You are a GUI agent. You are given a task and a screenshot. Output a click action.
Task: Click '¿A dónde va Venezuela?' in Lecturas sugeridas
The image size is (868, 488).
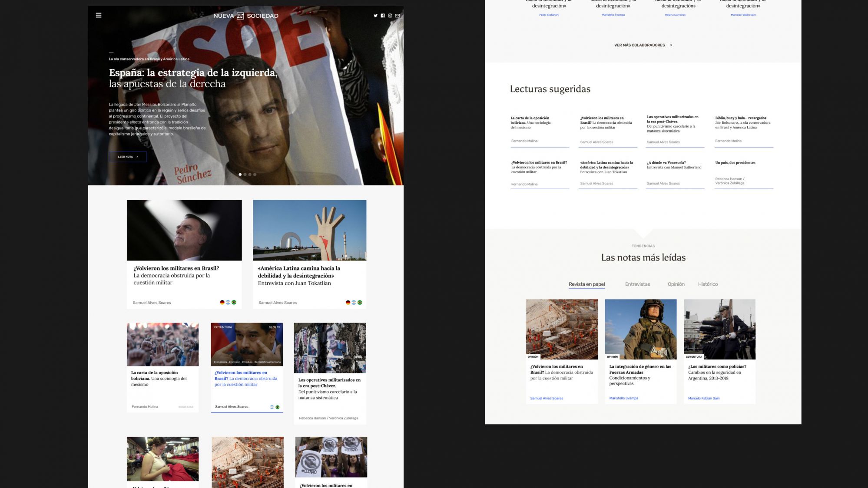point(666,163)
